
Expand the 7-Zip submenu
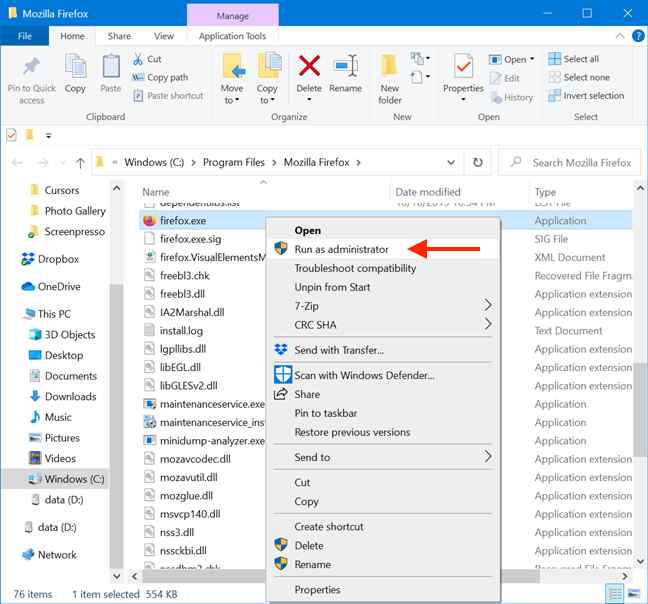click(x=488, y=305)
